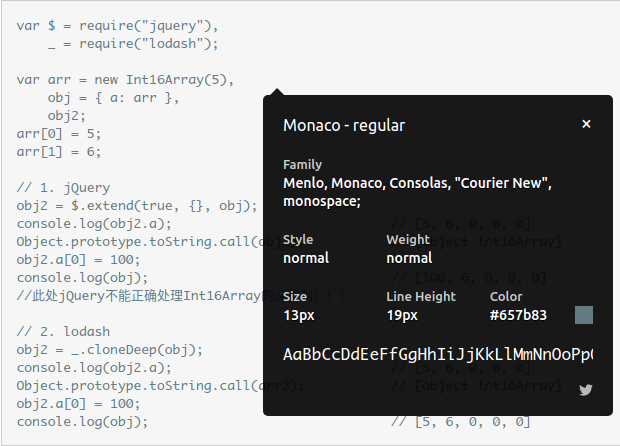
Task: Click the font family list starting with Menlo
Action: [x=417, y=192]
